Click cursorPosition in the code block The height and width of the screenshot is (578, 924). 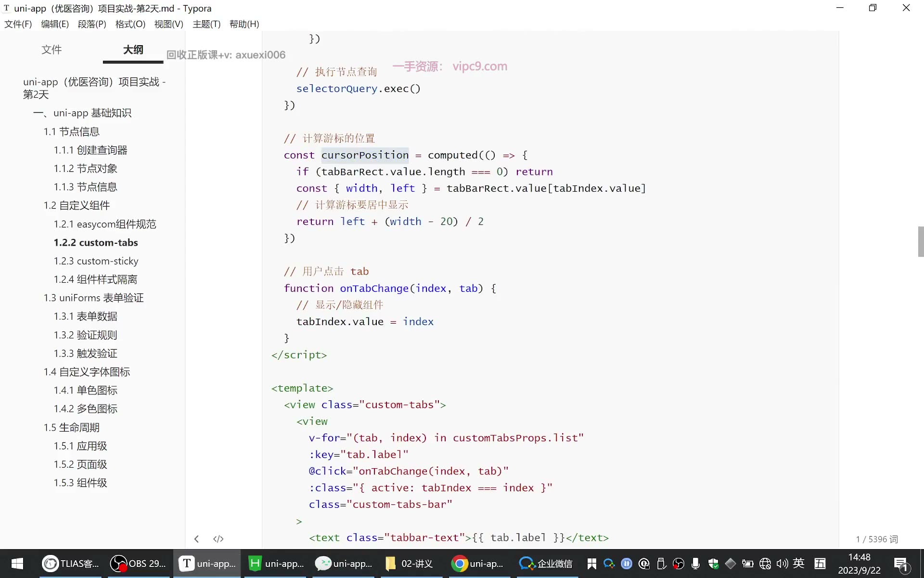365,155
